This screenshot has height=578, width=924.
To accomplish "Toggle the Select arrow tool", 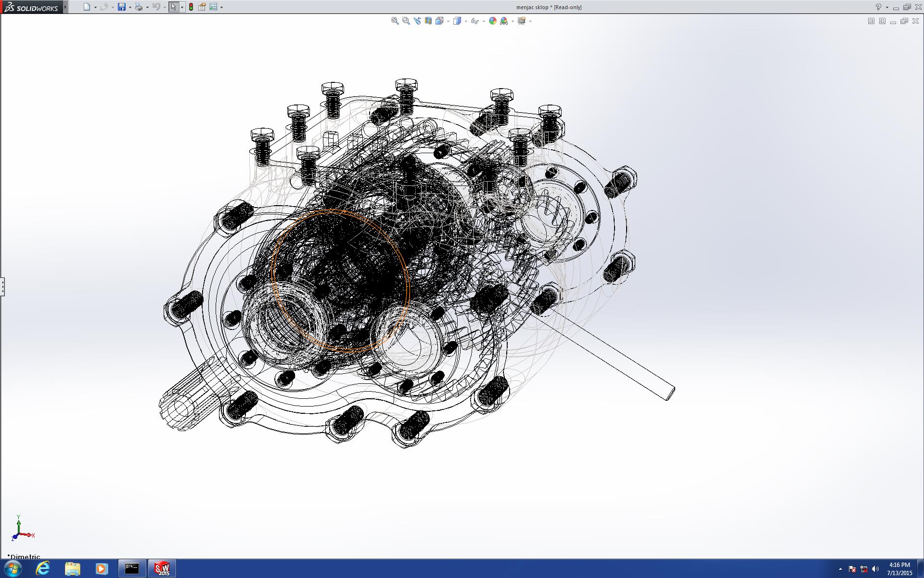I will (173, 7).
